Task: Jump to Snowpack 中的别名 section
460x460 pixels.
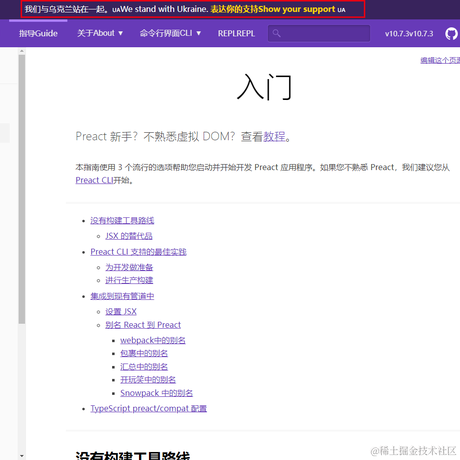Action: click(156, 393)
